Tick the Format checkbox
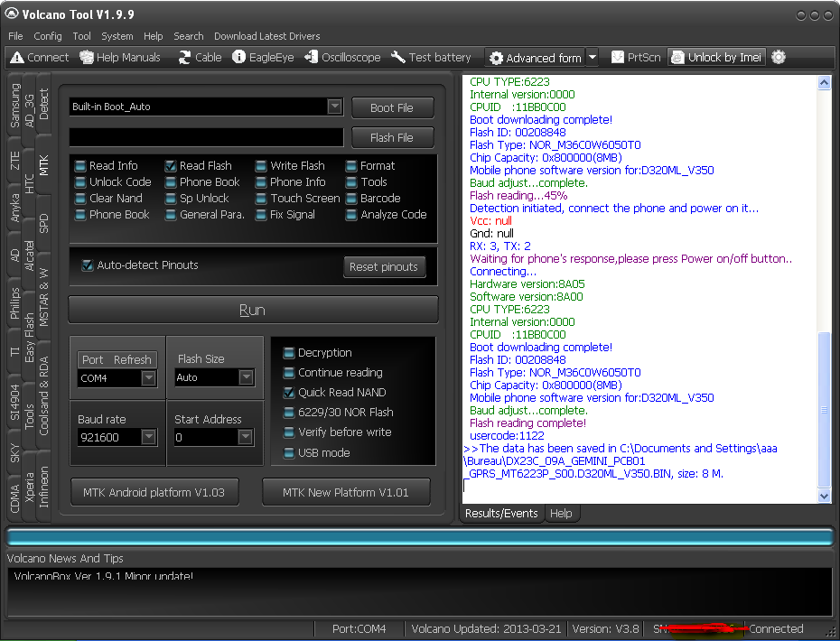840x641 pixels. coord(350,166)
